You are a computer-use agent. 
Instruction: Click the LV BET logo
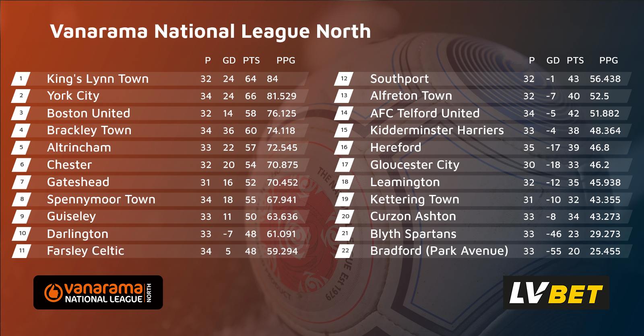[x=556, y=293]
